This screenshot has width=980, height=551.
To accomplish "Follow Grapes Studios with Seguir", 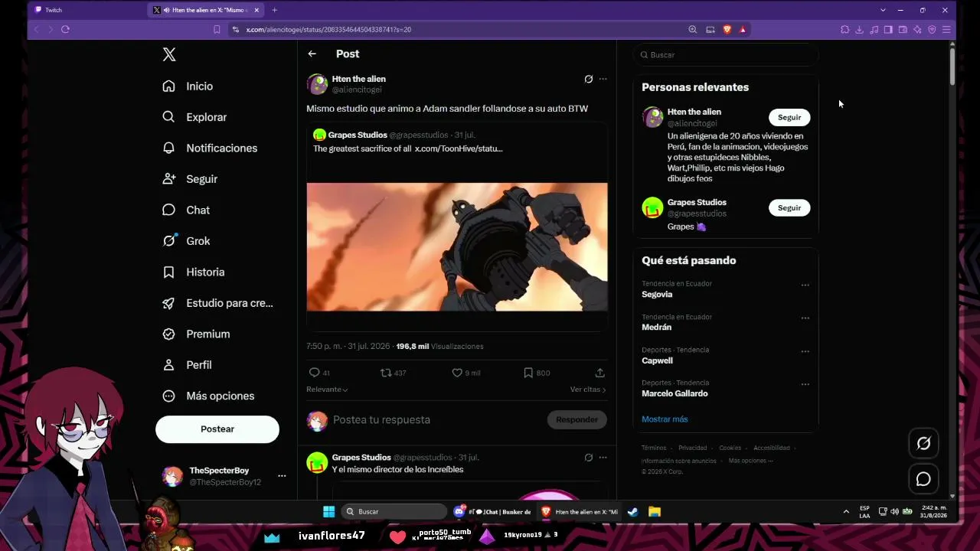I will tap(789, 207).
